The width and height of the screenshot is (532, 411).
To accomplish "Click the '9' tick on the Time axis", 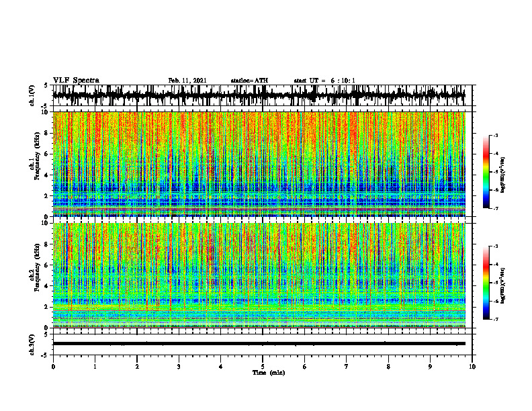I will click(430, 367).
